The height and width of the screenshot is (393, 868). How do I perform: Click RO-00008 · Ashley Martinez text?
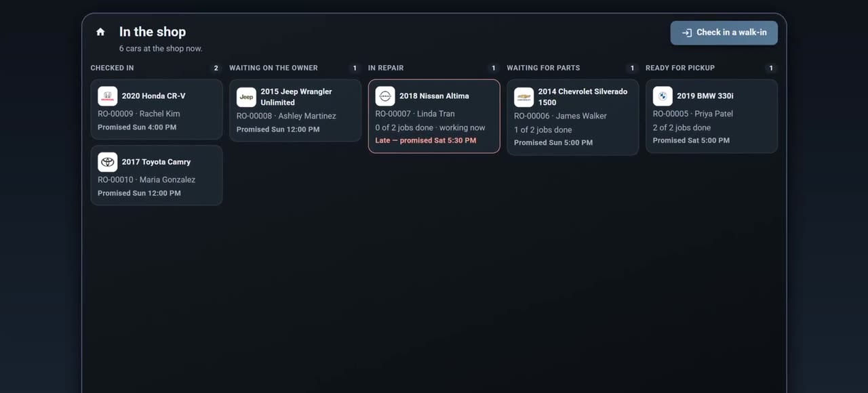(x=286, y=116)
